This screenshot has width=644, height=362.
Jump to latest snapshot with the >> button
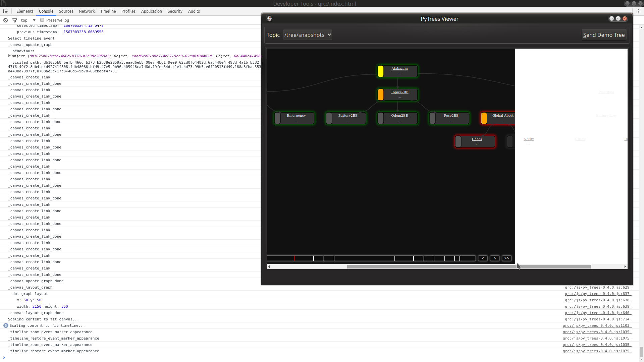506,258
